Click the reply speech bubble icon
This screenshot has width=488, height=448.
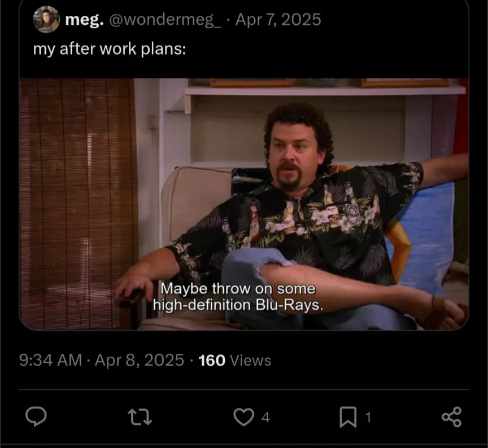click(x=36, y=416)
